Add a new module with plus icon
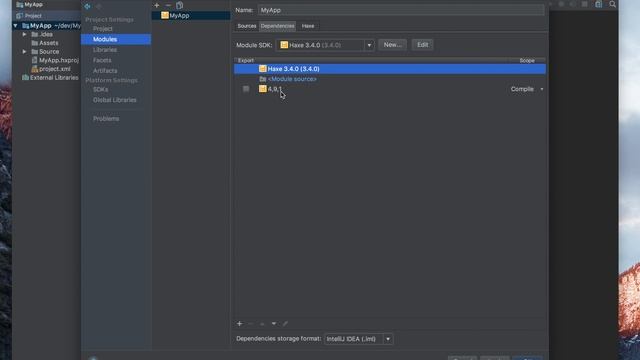Image resolution: width=640 pixels, height=360 pixels. coord(157,5)
